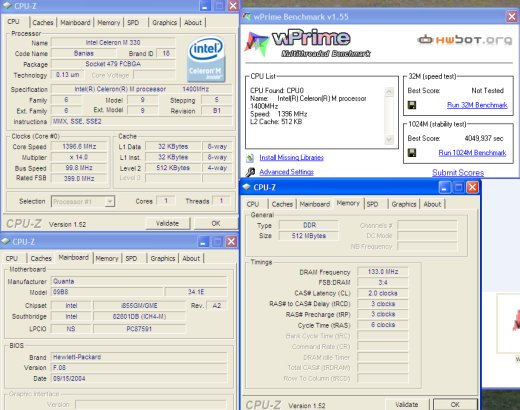Click the Name field Intel Celeron M 330

pos(113,43)
